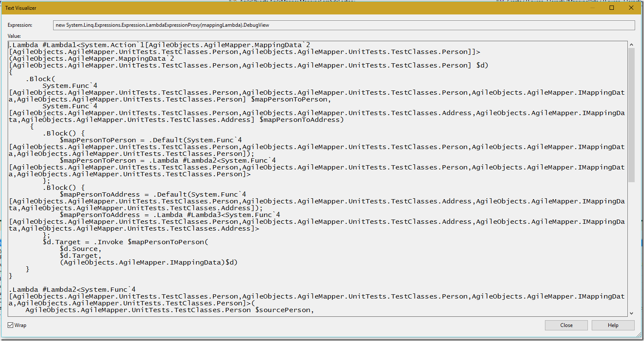Click the '$mapPersonToAddress = .Default(System.Func`4' line
This screenshot has height=341, width=644.
(153, 194)
